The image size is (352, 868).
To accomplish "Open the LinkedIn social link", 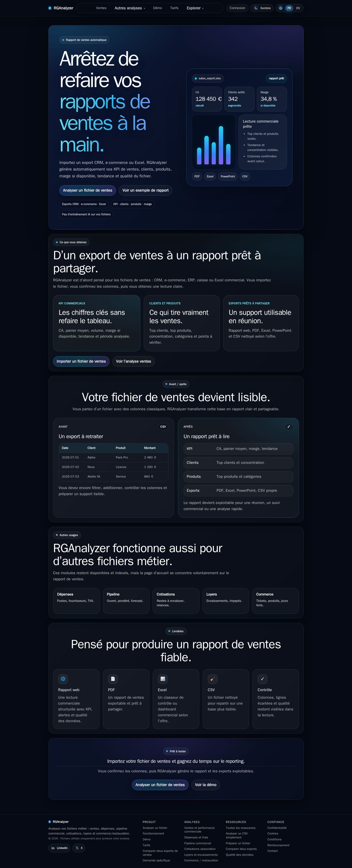I will 60,848.
